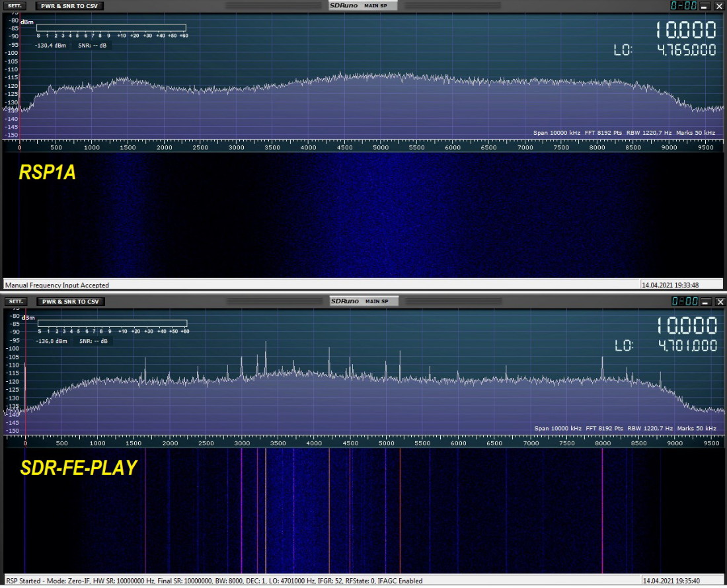Click the -136,0 dBm power reading
This screenshot has width=727, height=588.
pos(52,341)
